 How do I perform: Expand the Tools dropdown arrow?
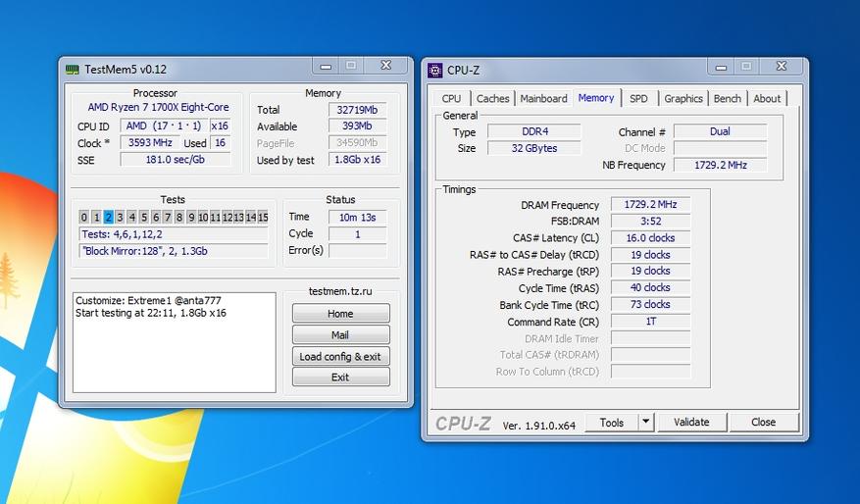[x=646, y=423]
